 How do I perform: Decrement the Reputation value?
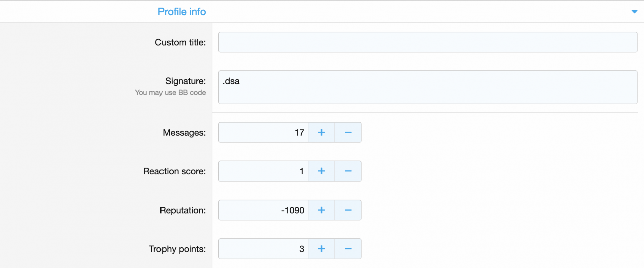point(348,210)
